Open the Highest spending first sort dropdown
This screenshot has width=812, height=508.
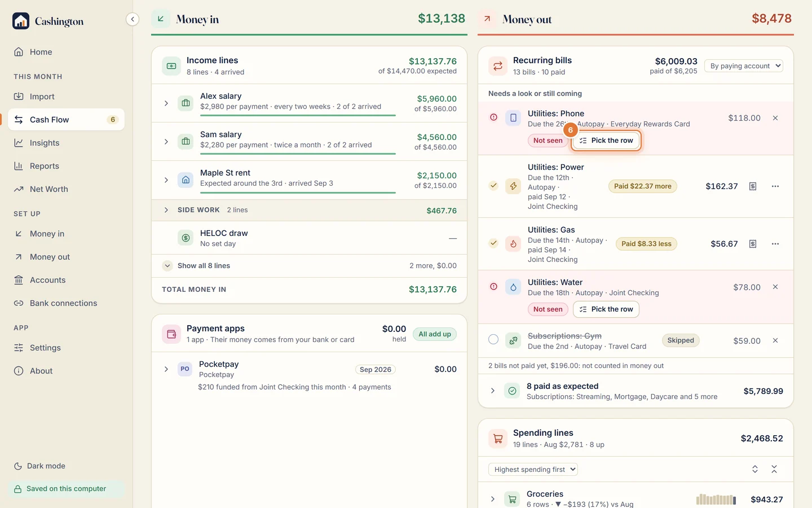(x=533, y=469)
